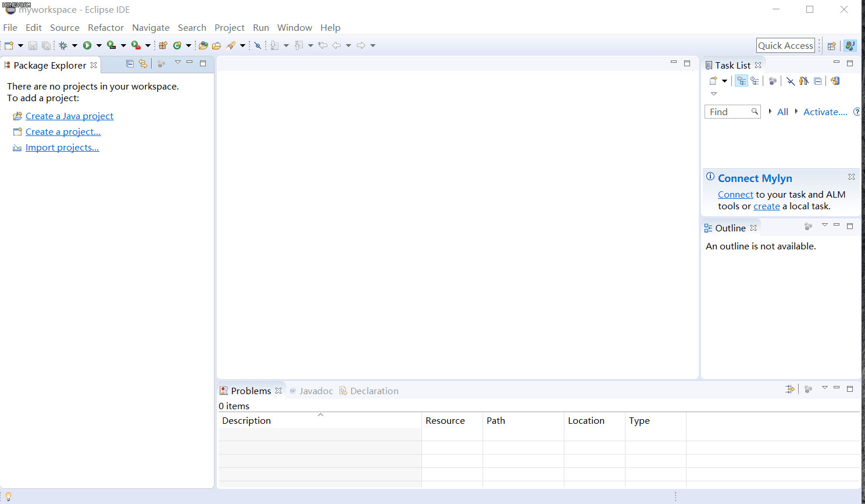Run the program with green play icon

[87, 45]
